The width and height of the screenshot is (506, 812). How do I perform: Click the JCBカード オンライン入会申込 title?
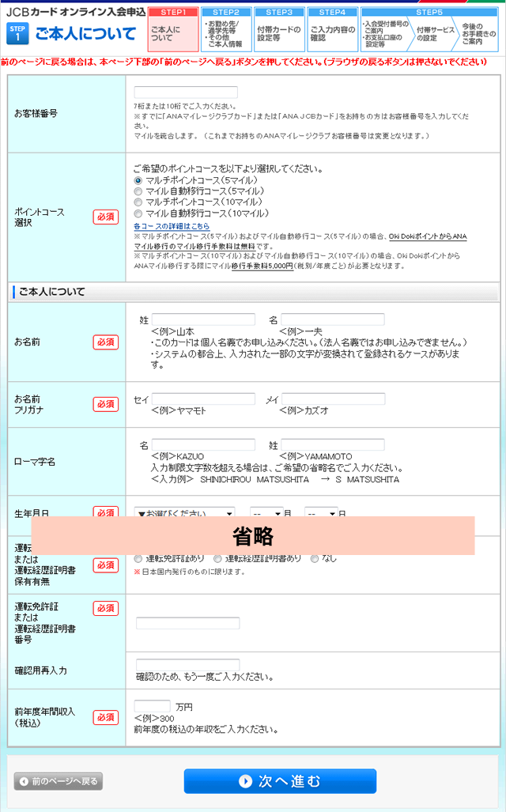coord(76,12)
